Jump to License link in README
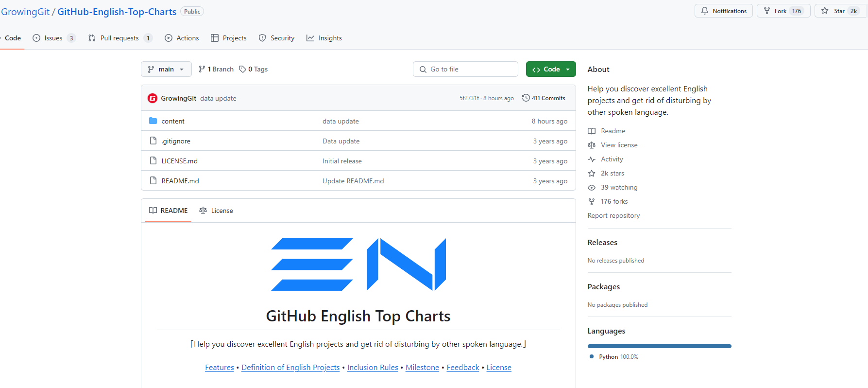 (x=499, y=368)
